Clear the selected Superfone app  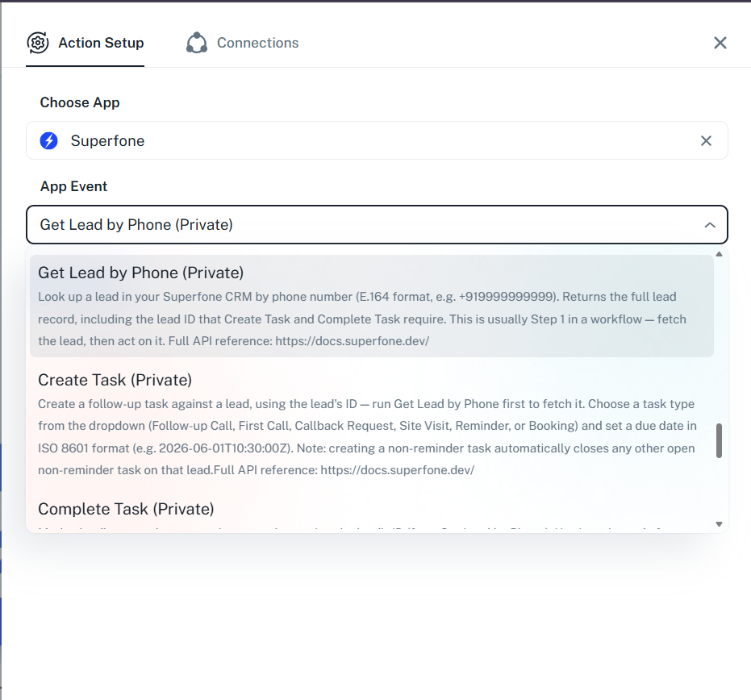pos(706,141)
